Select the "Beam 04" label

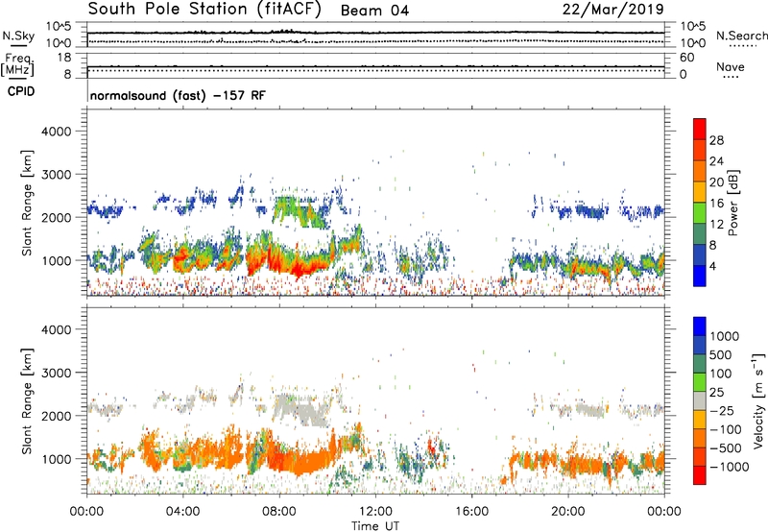click(x=374, y=11)
